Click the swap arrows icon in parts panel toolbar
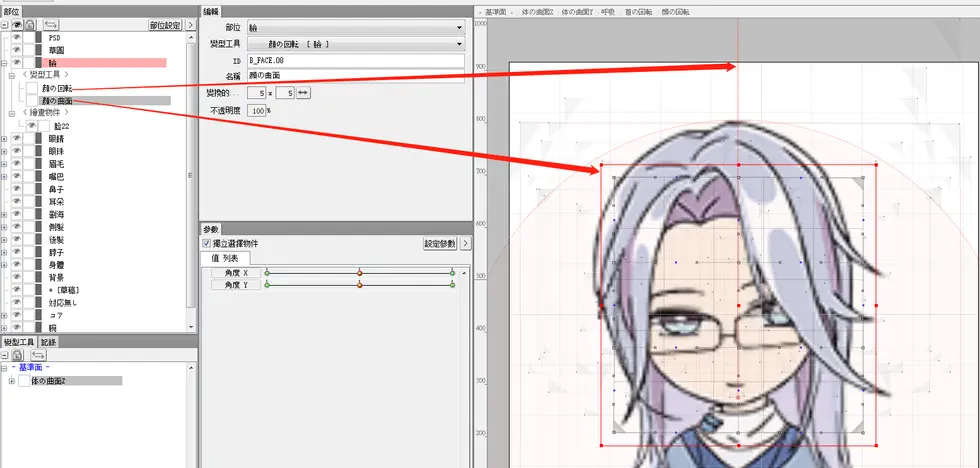This screenshot has height=468, width=980. (51, 25)
